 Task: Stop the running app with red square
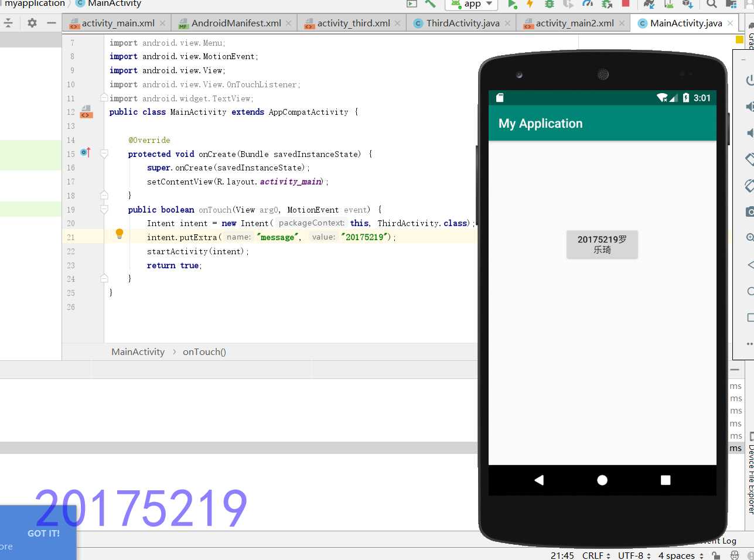pyautogui.click(x=626, y=4)
